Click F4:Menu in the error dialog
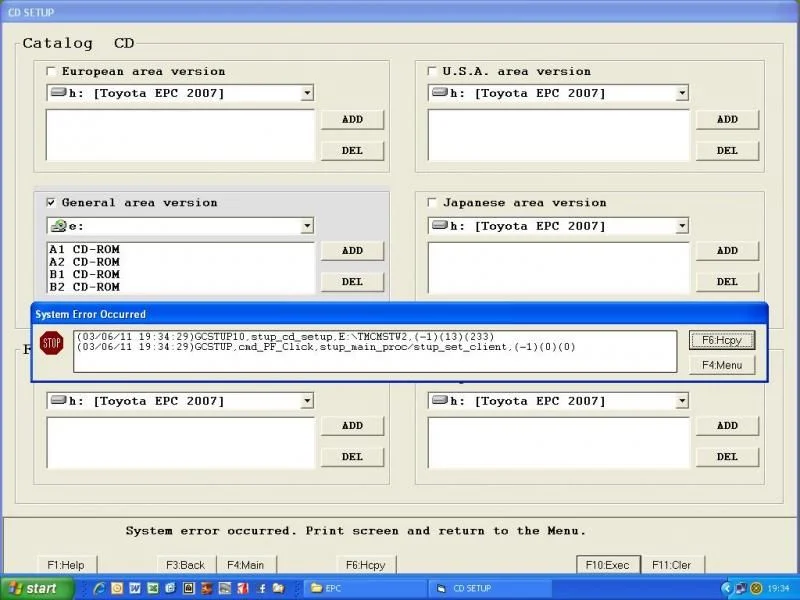Screen dimensions: 800x600 722,365
